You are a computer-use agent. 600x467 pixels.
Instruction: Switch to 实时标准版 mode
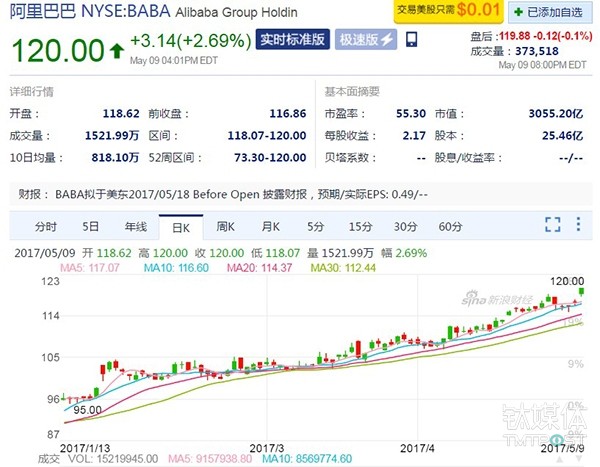pos(292,41)
